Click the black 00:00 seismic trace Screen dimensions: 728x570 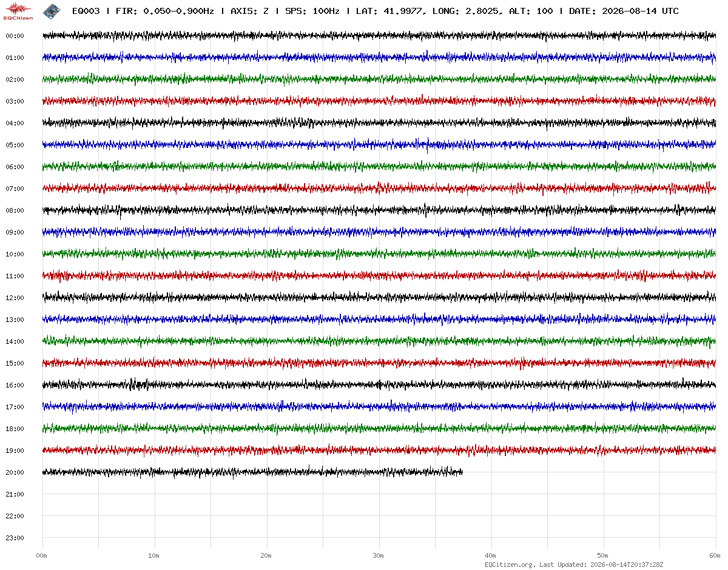click(379, 36)
